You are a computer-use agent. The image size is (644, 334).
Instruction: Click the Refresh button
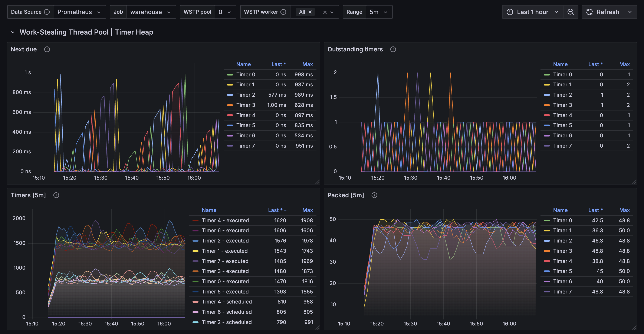click(x=602, y=12)
